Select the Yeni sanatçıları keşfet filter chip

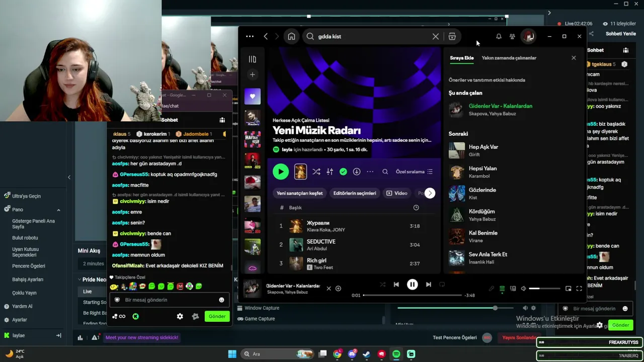300,193
